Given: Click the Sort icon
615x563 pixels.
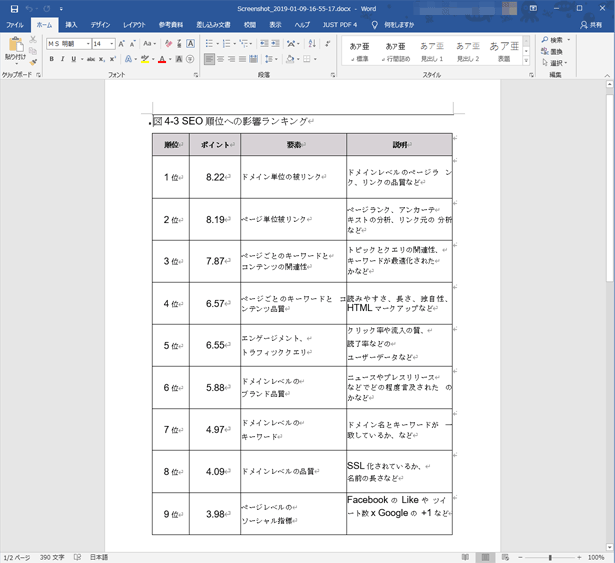Looking at the screenshot, I should tap(312, 44).
